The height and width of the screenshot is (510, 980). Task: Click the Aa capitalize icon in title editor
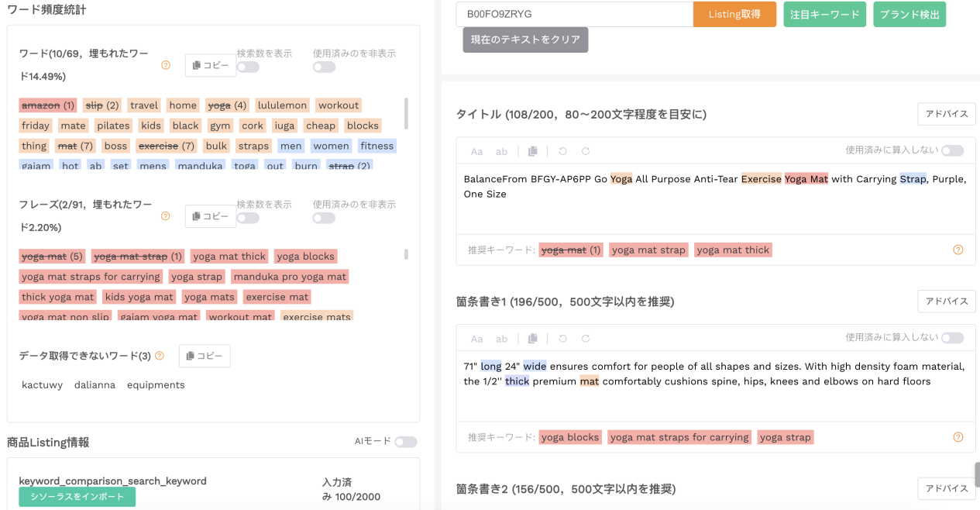pyautogui.click(x=476, y=151)
